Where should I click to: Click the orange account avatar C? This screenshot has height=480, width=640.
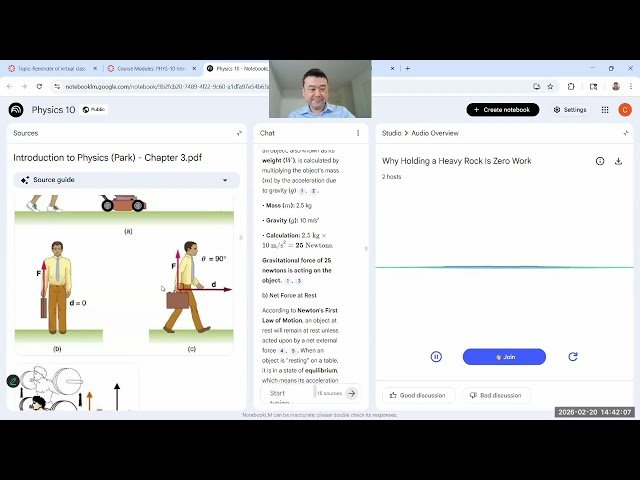[625, 110]
